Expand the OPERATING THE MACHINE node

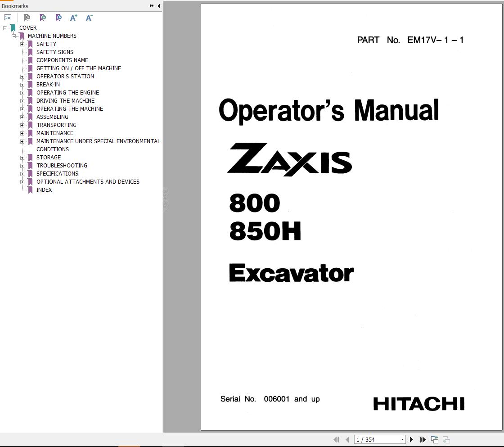pos(22,109)
